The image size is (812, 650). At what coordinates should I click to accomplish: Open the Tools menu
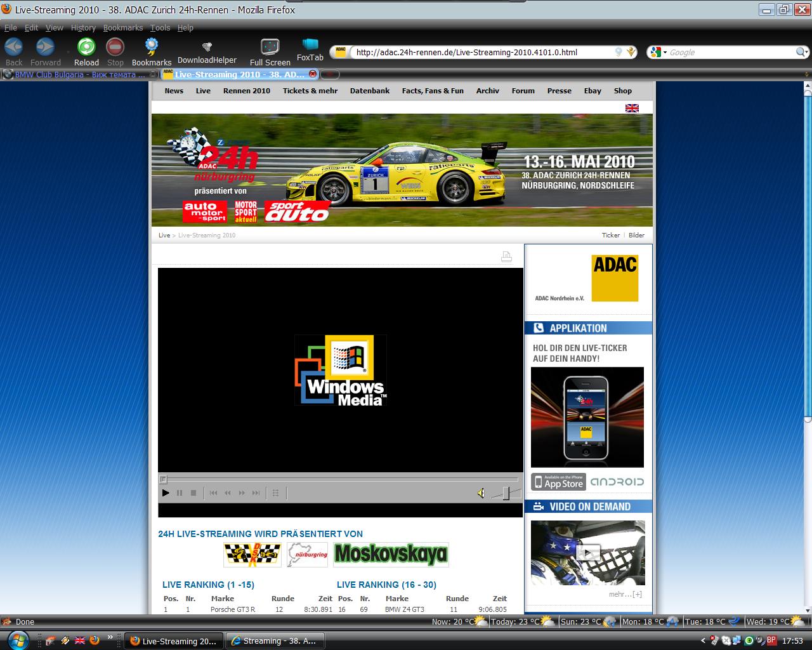click(x=160, y=27)
